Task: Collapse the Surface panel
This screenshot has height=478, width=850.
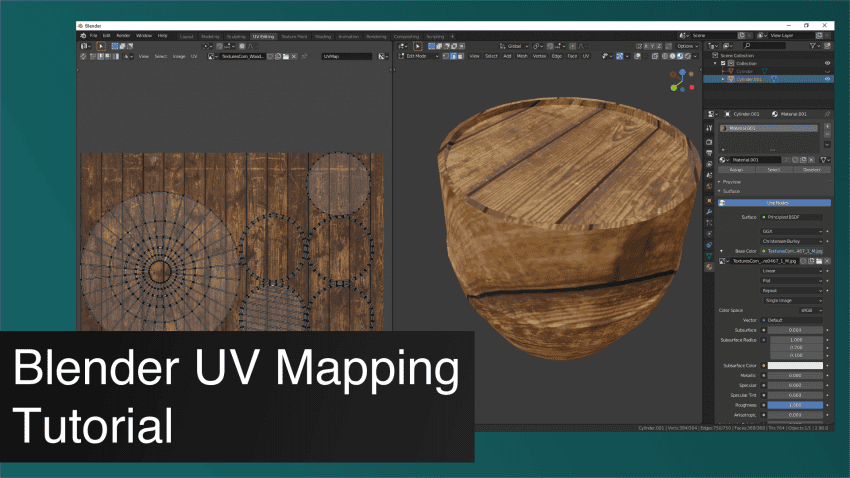Action: click(730, 191)
